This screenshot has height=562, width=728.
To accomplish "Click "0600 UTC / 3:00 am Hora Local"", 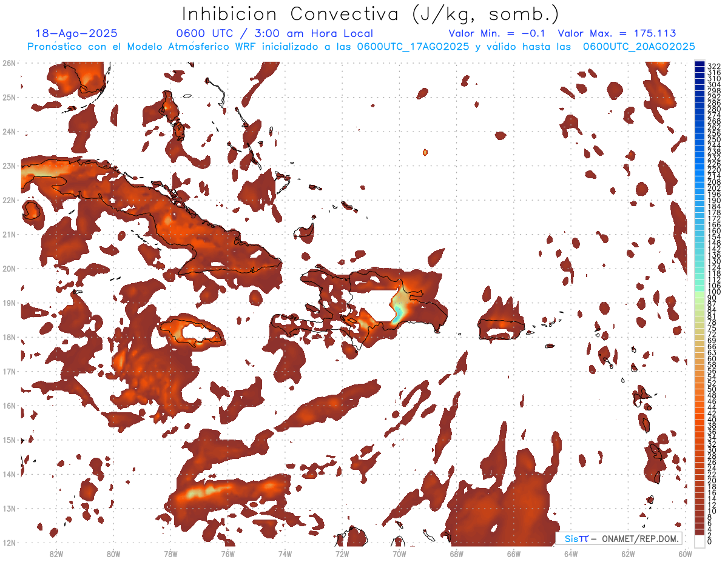I will 275,34.
